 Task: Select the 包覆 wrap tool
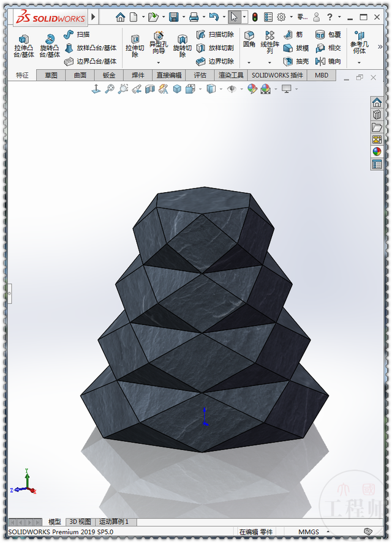pyautogui.click(x=328, y=34)
